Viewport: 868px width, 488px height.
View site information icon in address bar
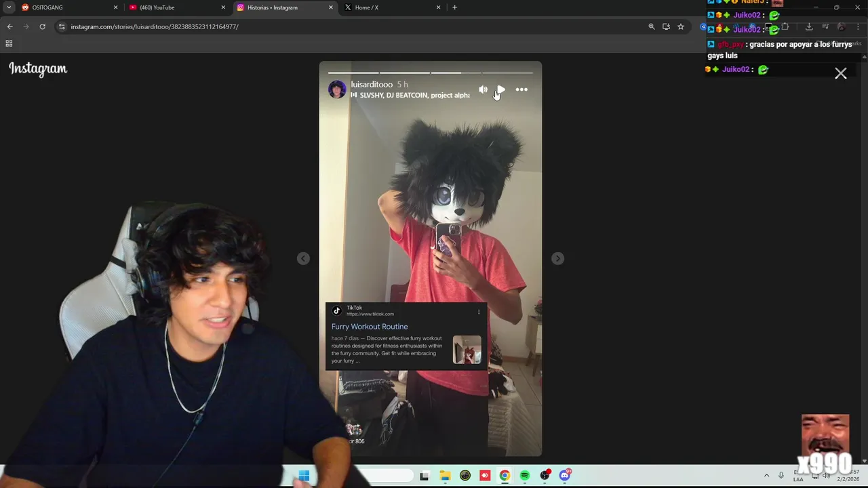(62, 26)
